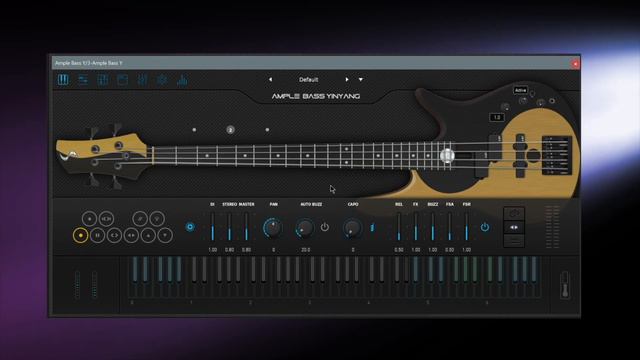Click the DI value 1.00
Screen dimensions: 640x360
[x=213, y=249]
